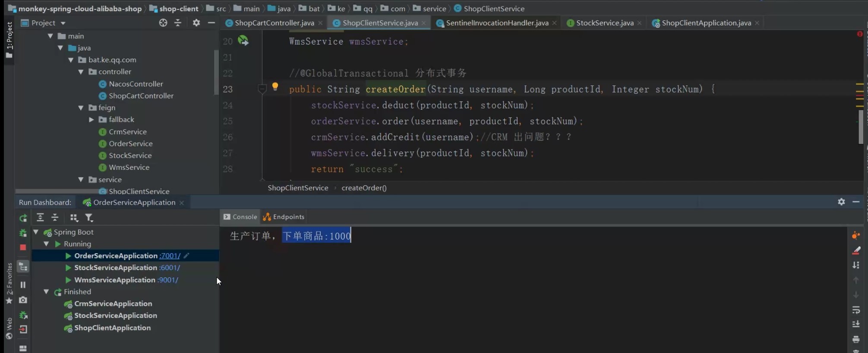Viewport: 868px width, 353px height.
Task: Click the edit pencil next to OrderServiceApplication :7001/
Action: (x=186, y=256)
